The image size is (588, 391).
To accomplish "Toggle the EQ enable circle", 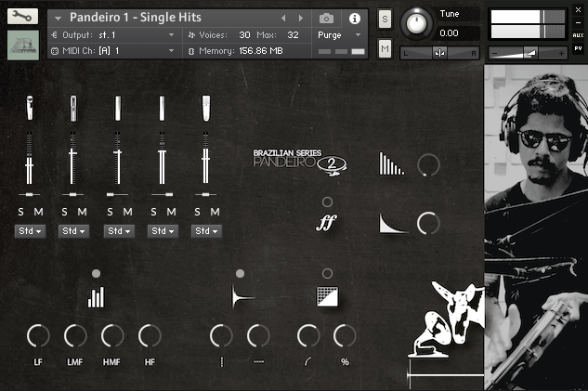I will tap(96, 274).
